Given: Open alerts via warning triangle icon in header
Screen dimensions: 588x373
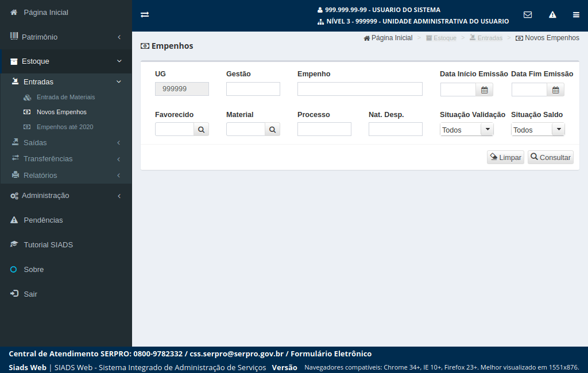Looking at the screenshot, I should [x=552, y=14].
